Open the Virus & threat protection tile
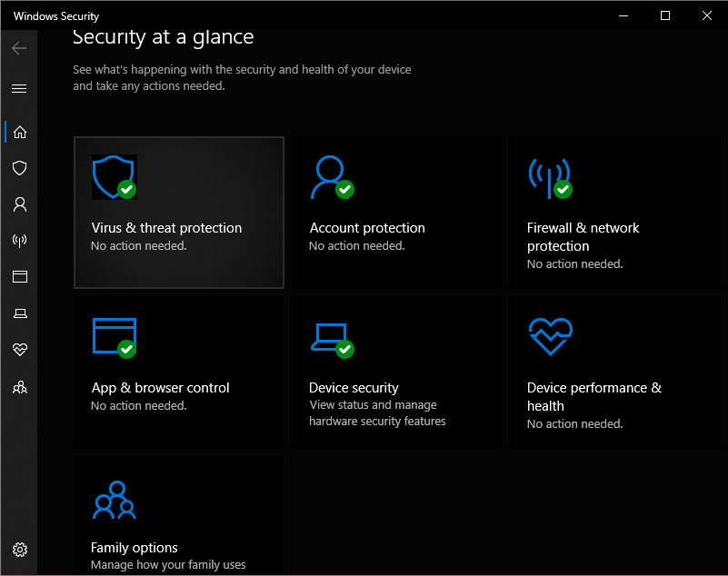The width and height of the screenshot is (728, 576). coord(179,213)
